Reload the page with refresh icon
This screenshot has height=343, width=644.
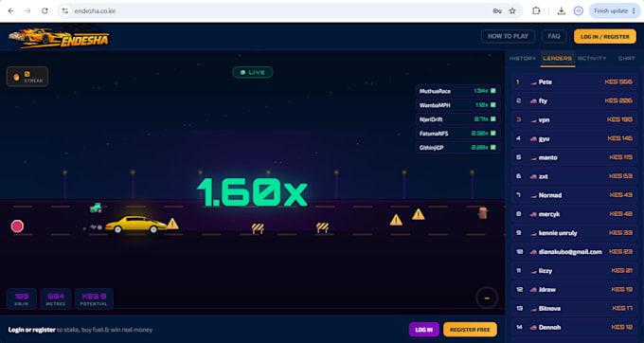click(45, 11)
